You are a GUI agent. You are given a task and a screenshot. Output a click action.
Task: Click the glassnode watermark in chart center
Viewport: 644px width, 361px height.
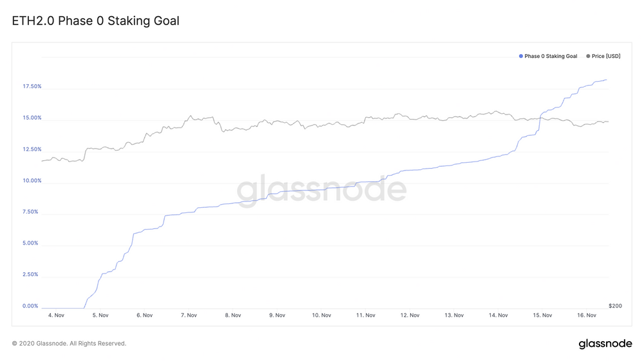pos(321,189)
